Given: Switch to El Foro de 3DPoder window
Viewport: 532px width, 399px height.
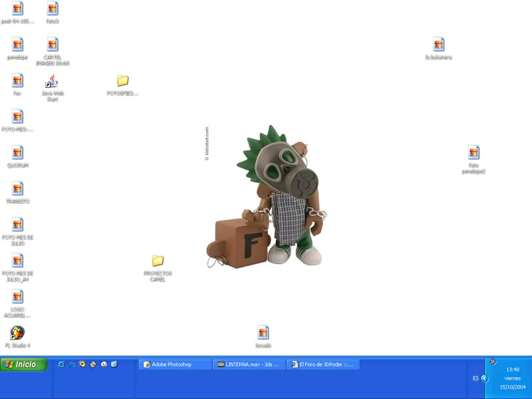Looking at the screenshot, I should pyautogui.click(x=323, y=364).
